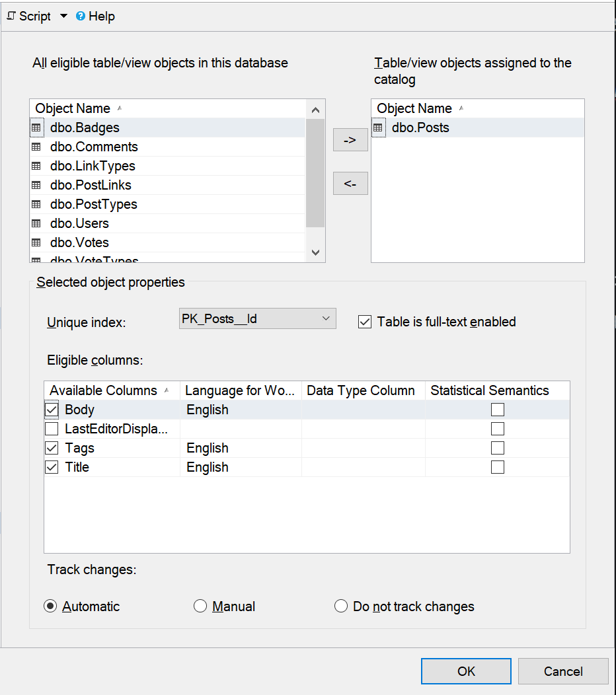Image resolution: width=616 pixels, height=695 pixels.
Task: Select the dbo.Badges table icon
Action: (37, 128)
